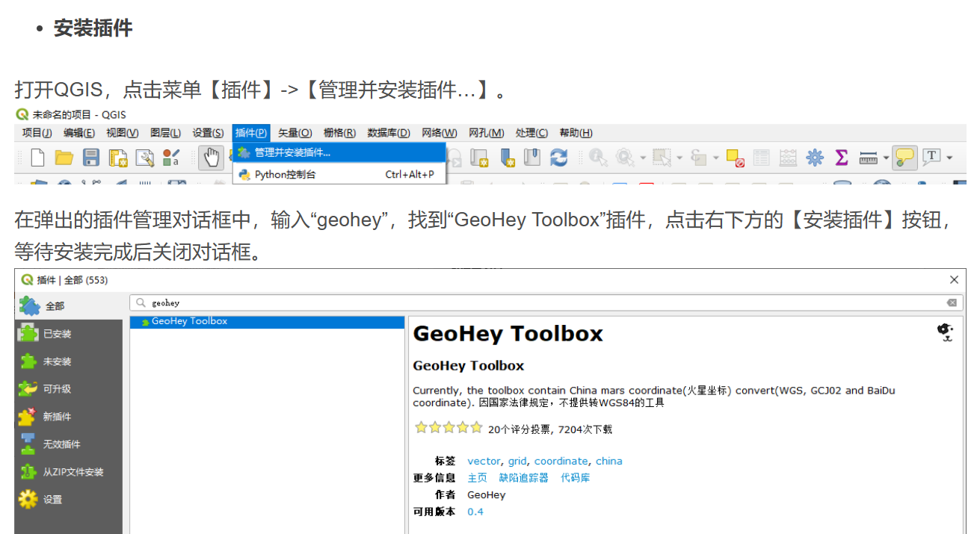Click the vector tag link

click(484, 461)
